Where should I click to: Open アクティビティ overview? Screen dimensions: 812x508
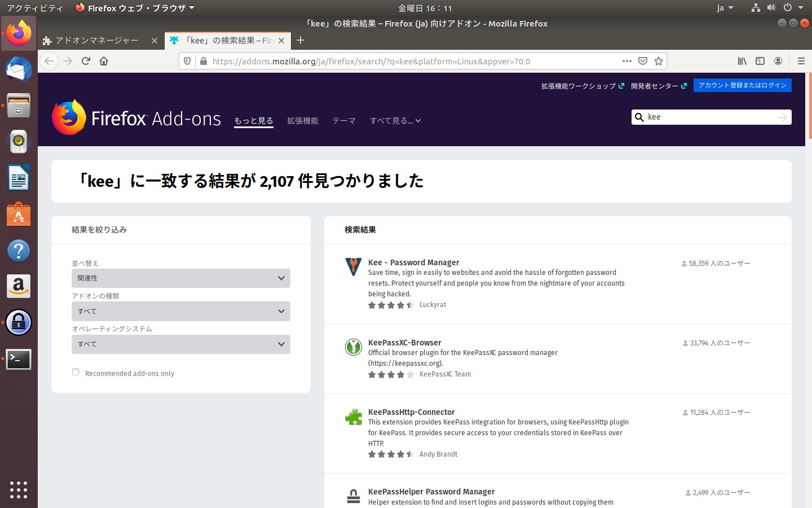pos(35,8)
